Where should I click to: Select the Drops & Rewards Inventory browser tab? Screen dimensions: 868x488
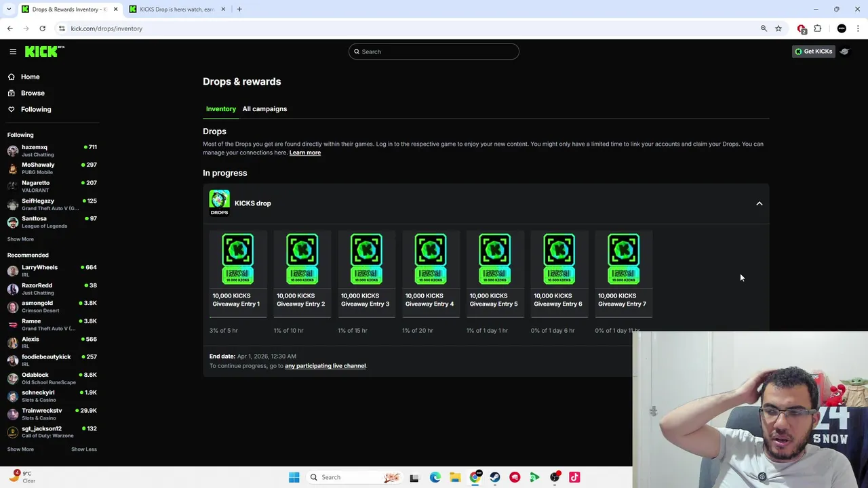70,9
